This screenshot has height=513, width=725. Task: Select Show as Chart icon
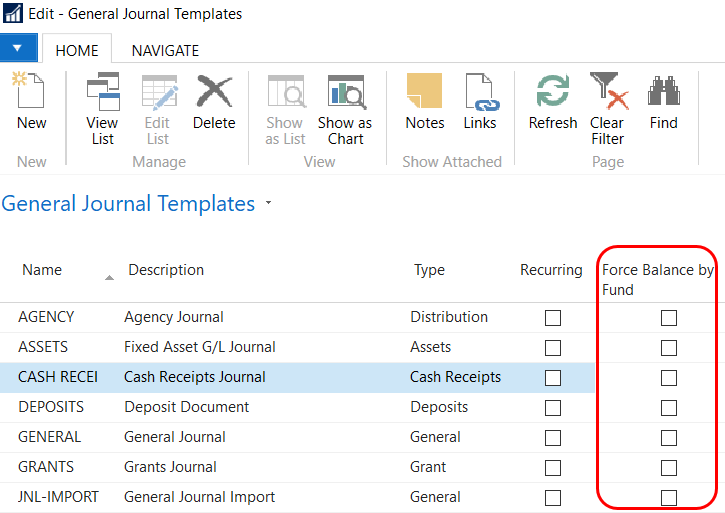[x=345, y=93]
